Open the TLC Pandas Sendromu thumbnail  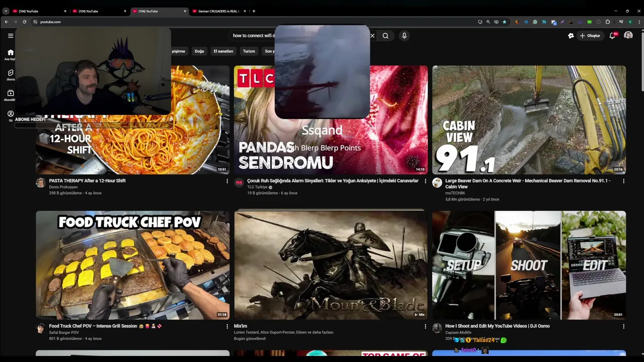[331, 120]
